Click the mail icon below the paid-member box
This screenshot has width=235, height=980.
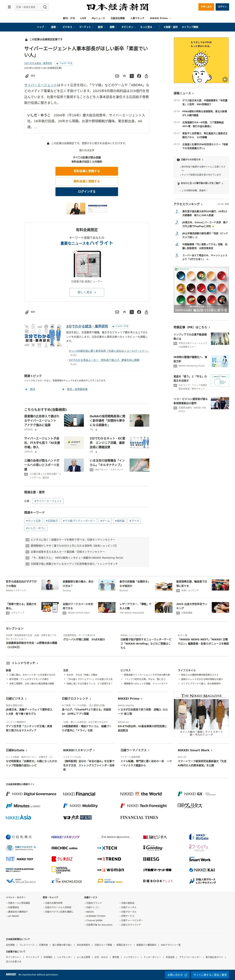click(x=117, y=312)
